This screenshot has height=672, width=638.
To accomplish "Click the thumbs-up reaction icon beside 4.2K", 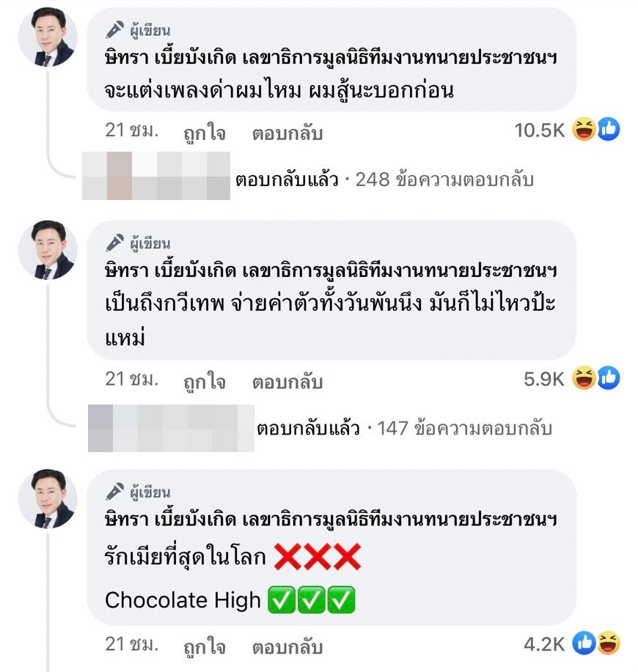I will point(584,643).
